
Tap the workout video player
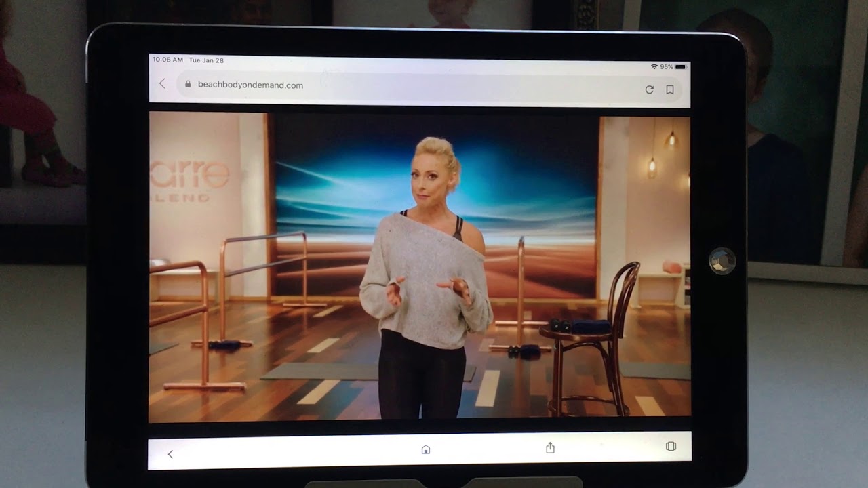coord(420,268)
